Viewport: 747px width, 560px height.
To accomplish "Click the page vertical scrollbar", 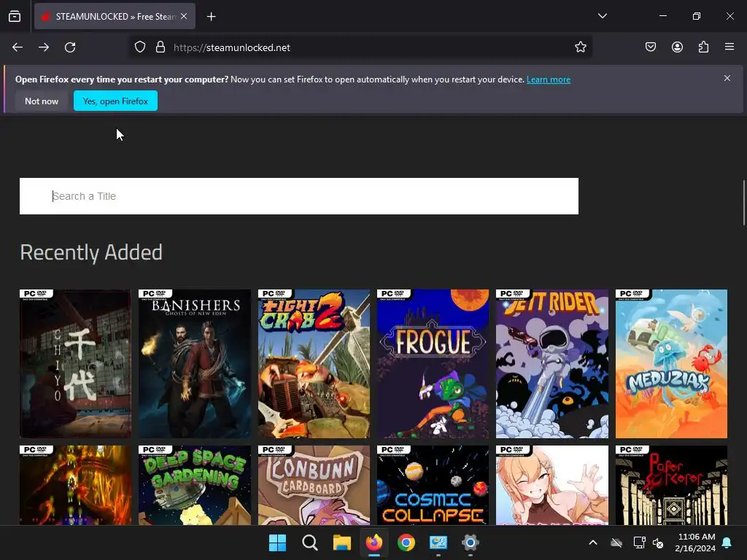I will coord(743,203).
